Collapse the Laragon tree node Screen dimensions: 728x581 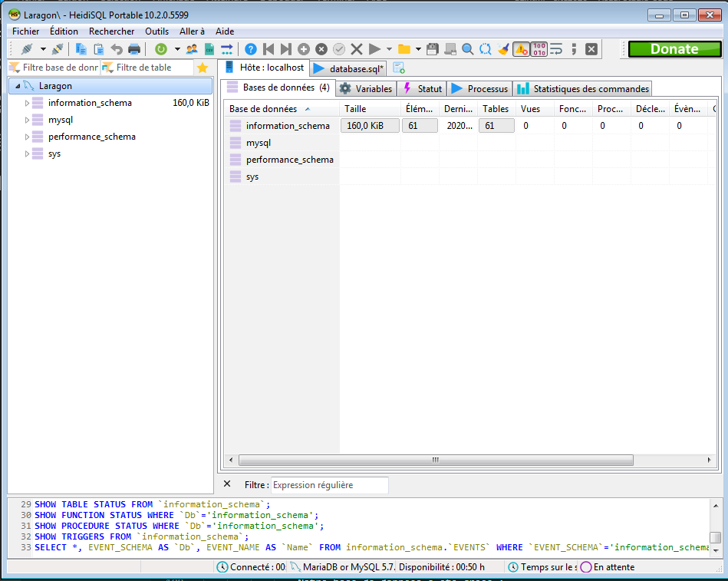pos(18,86)
